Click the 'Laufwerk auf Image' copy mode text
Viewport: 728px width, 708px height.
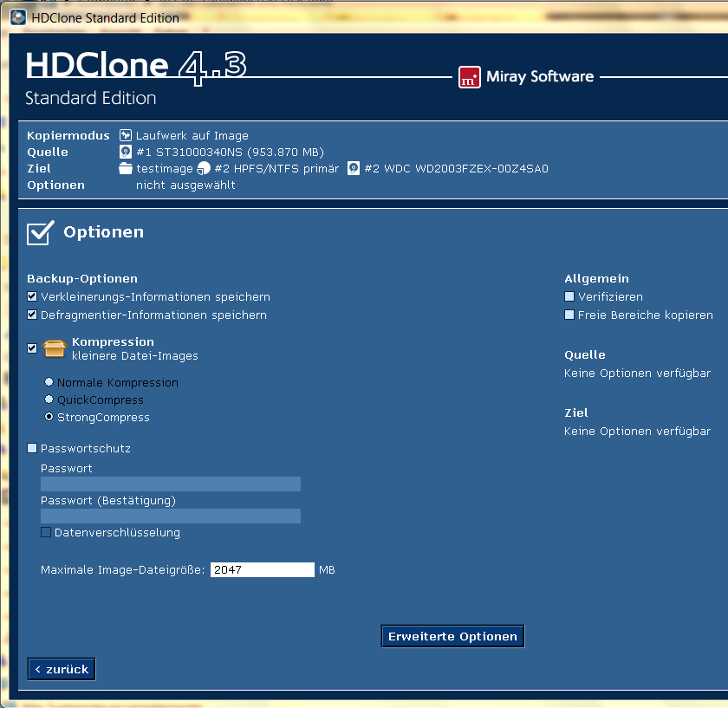(192, 135)
